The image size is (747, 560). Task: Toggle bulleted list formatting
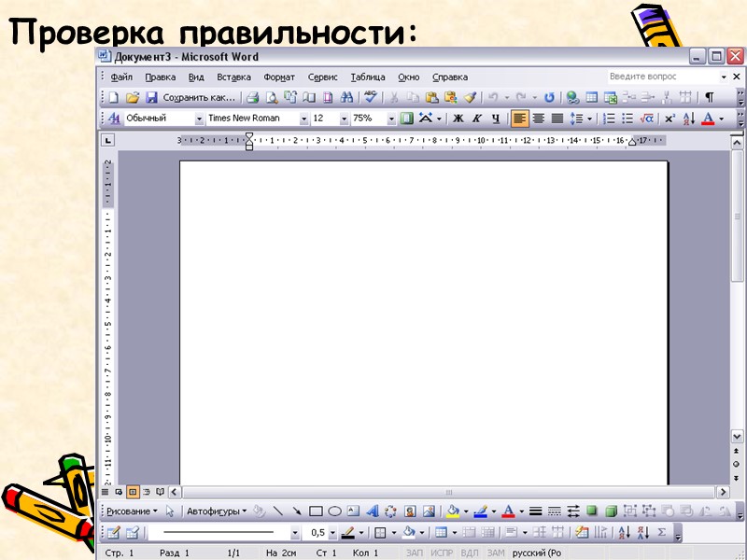click(x=627, y=119)
